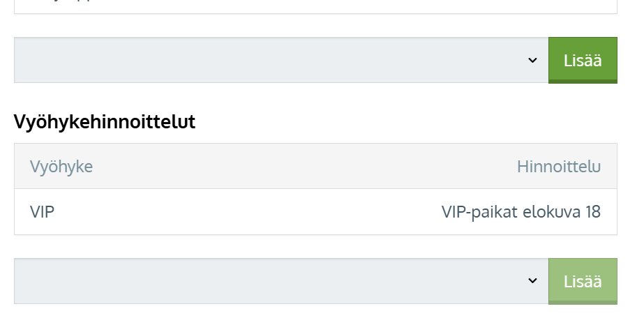Click the chevron arrow under the Vyöhykehinnoittelut table

coord(532,281)
